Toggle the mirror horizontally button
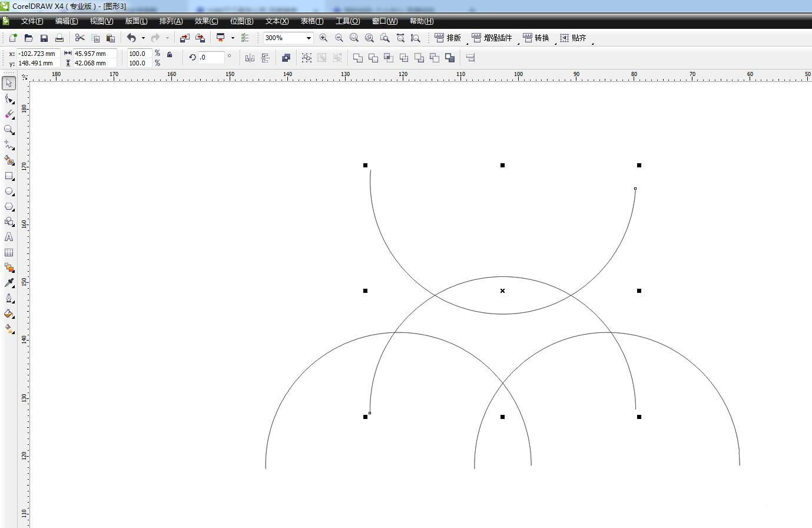The image size is (812, 528). [250, 58]
